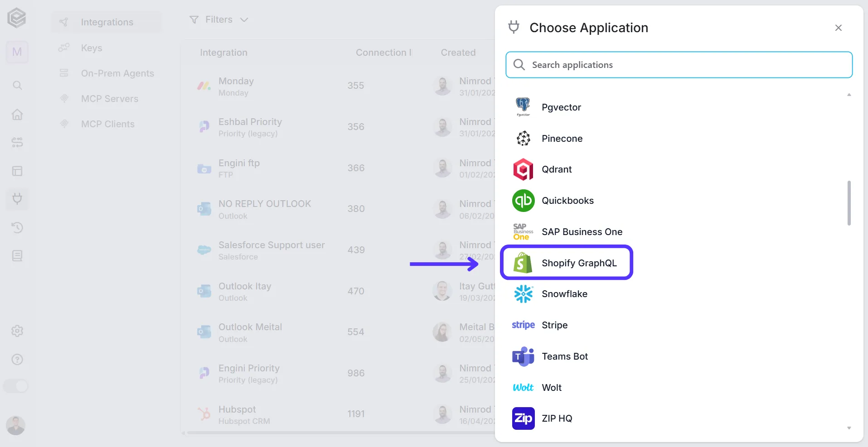
Task: Toggle the switch at sidebar bottom
Action: [x=16, y=386]
